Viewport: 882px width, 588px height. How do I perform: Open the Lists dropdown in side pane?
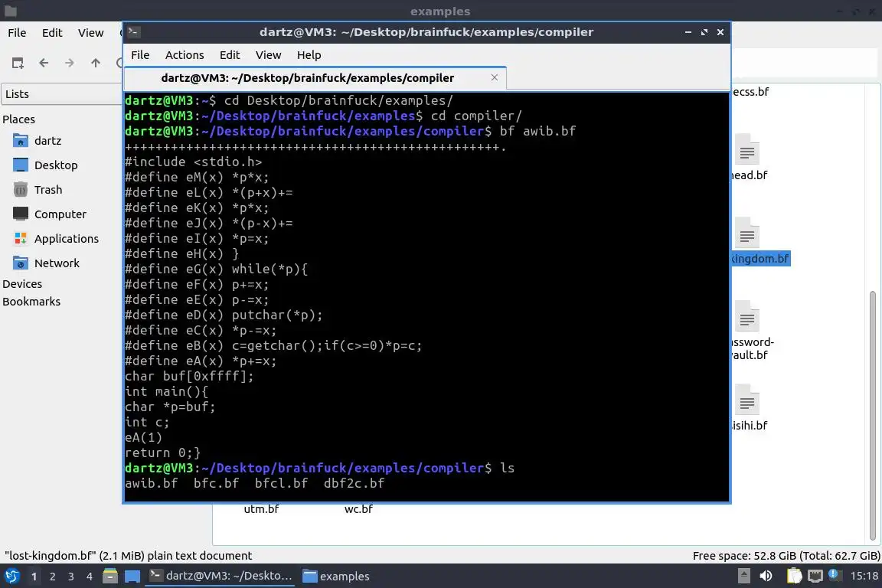(x=62, y=94)
